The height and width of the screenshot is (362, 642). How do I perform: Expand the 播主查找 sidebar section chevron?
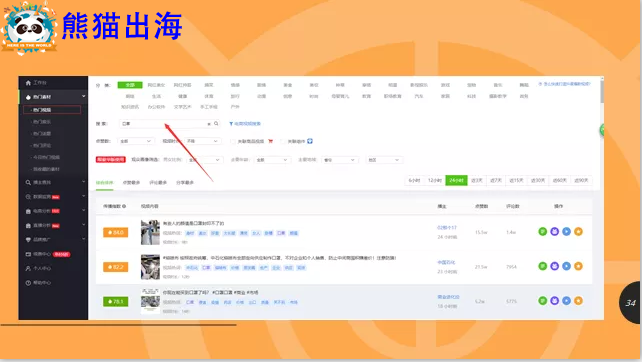pyautogui.click(x=84, y=182)
